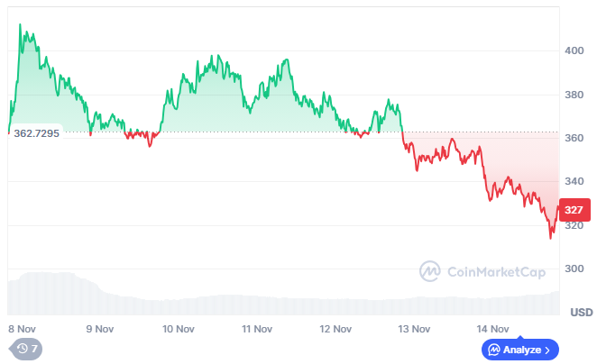This screenshot has height=364, width=597.
Task: Click the 400 price axis label
Action: tap(574, 51)
